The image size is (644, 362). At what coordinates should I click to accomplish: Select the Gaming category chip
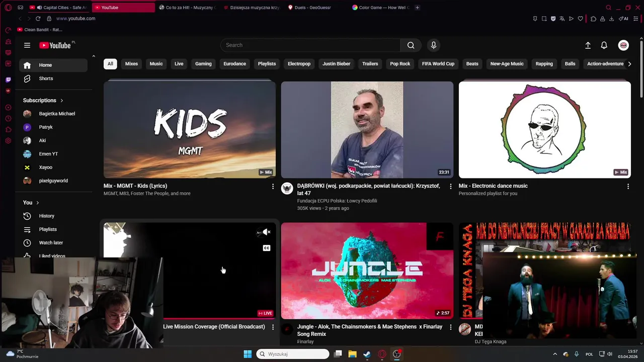point(203,64)
